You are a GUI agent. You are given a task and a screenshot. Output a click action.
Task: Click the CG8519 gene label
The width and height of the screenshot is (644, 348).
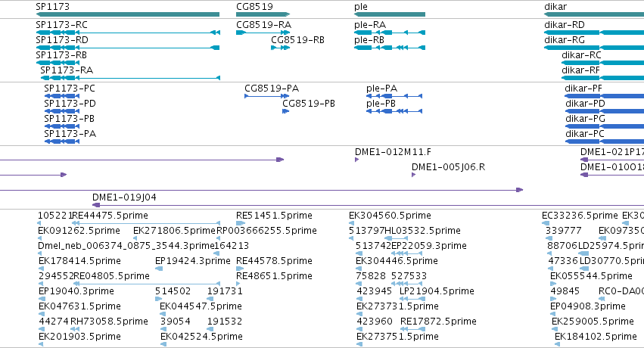pyautogui.click(x=254, y=7)
